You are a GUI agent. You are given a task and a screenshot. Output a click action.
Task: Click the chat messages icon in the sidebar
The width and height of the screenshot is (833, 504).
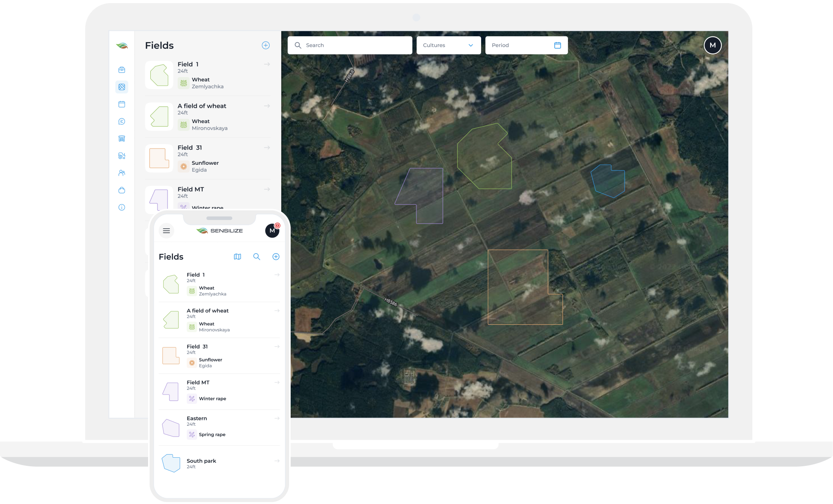122,121
